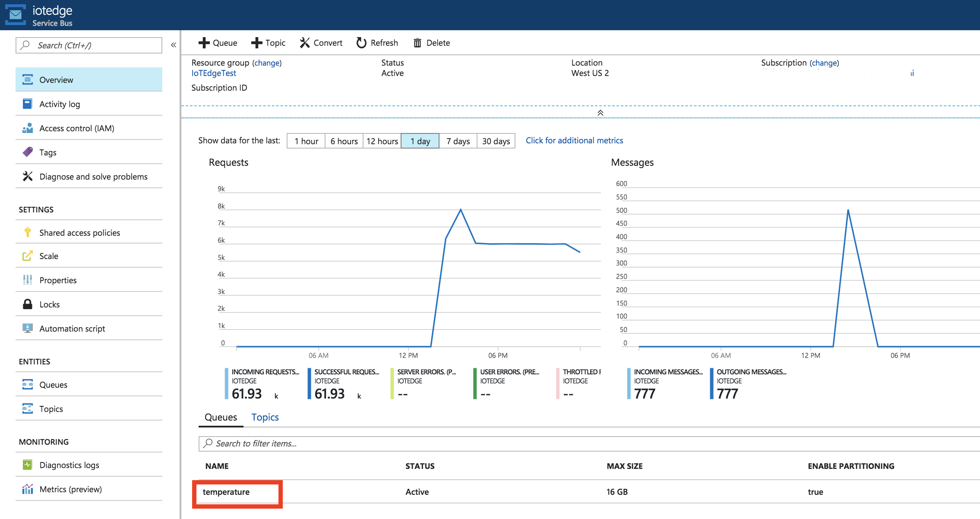Viewport: 980px width, 519px height.
Task: Click the Delete toolbar button label
Action: click(x=438, y=43)
